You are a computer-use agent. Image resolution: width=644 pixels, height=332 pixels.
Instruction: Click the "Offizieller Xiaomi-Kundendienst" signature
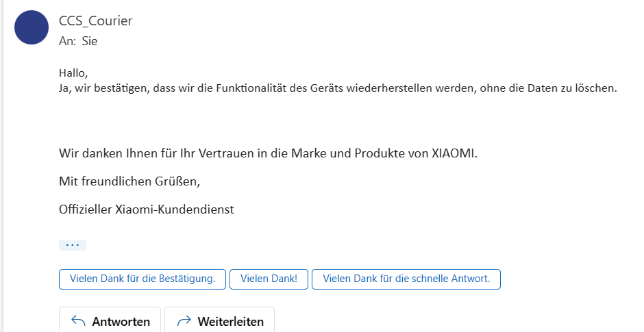point(147,209)
